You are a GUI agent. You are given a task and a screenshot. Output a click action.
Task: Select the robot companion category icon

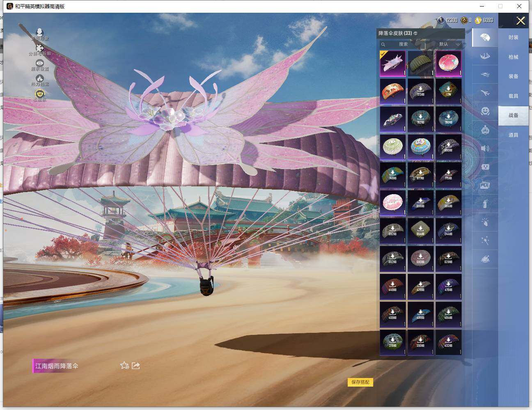pyautogui.click(x=485, y=130)
